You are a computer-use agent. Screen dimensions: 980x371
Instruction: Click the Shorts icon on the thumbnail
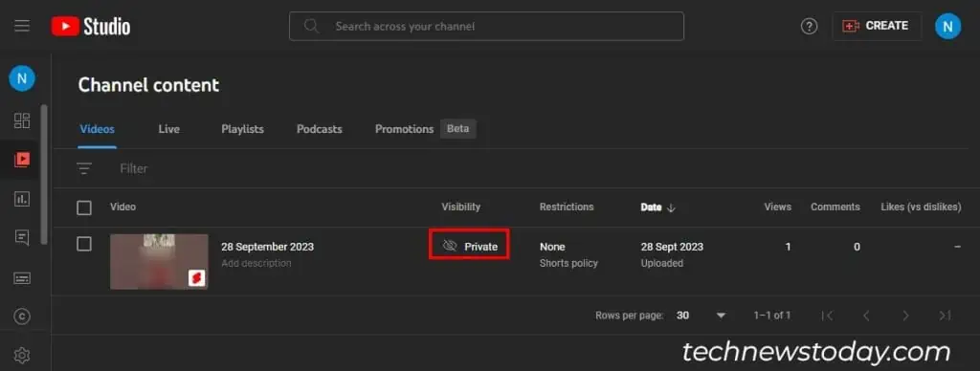click(196, 278)
